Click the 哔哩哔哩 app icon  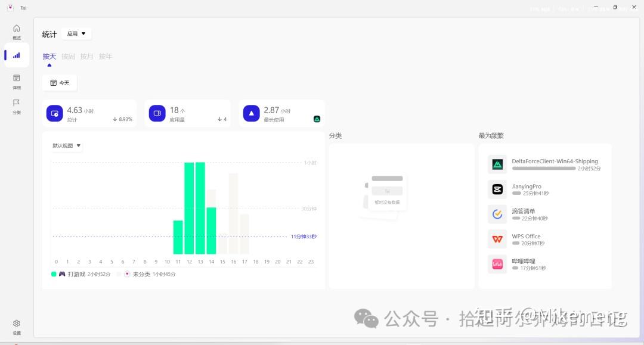click(x=497, y=264)
